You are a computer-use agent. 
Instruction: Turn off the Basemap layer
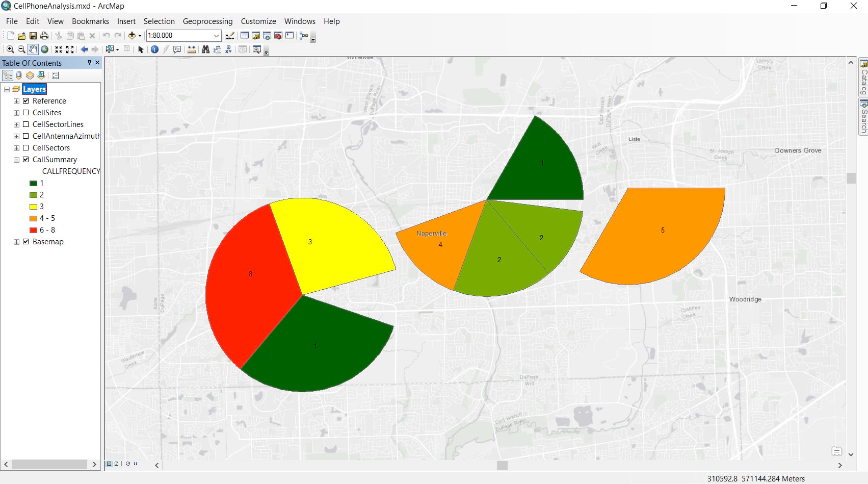[x=26, y=242]
